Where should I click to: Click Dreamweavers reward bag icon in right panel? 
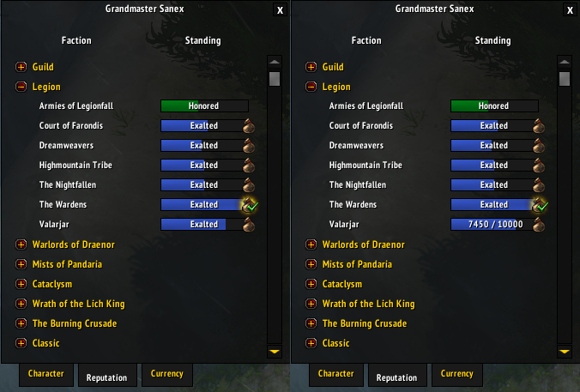coord(539,146)
